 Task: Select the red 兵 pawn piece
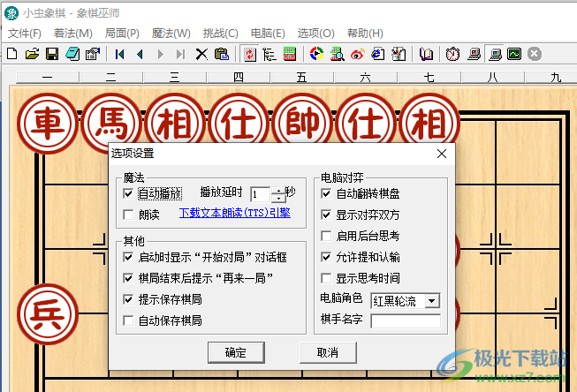[x=48, y=314]
